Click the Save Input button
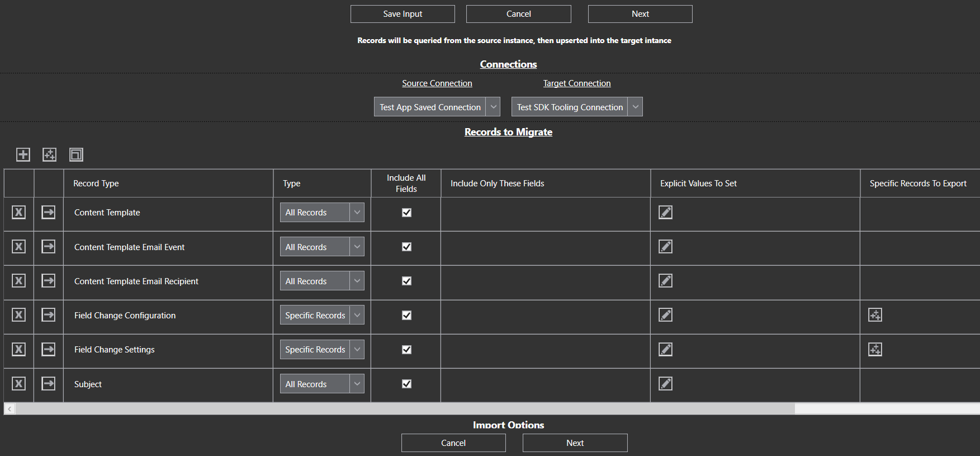Viewport: 980px width, 456px height. click(x=403, y=14)
